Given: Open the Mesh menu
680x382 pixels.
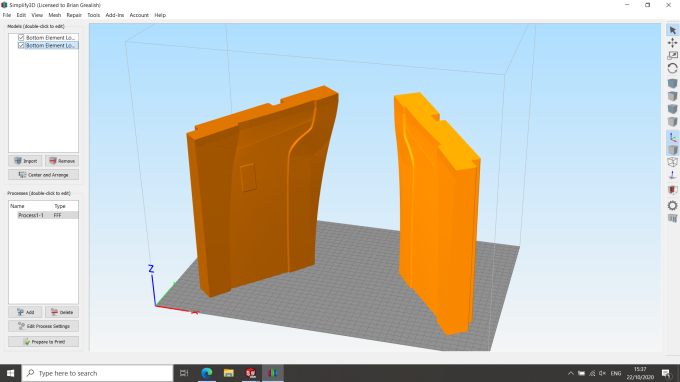Looking at the screenshot, I should tap(55, 15).
